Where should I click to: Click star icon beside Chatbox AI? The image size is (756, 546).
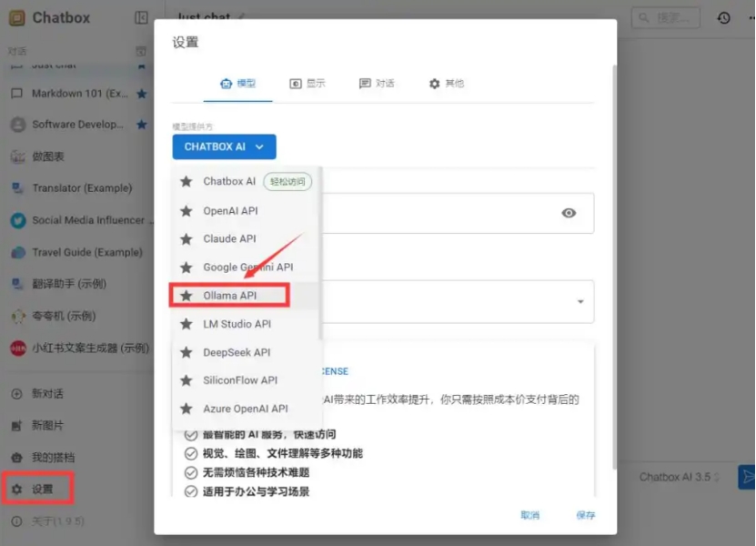pos(186,182)
